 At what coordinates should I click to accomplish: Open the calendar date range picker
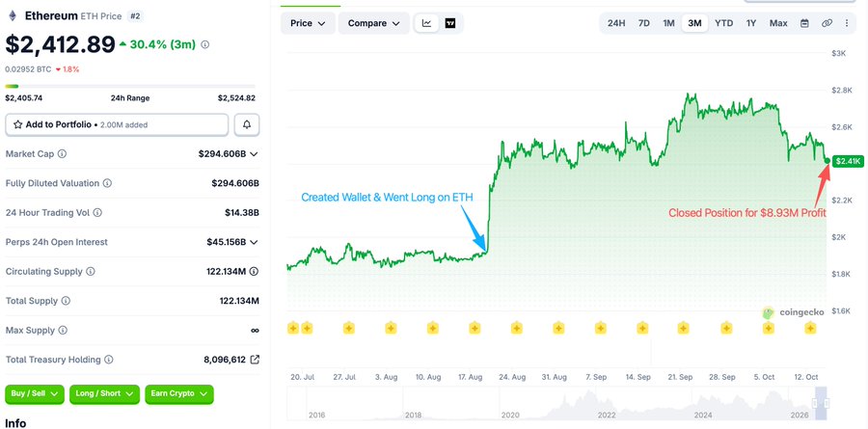(805, 23)
